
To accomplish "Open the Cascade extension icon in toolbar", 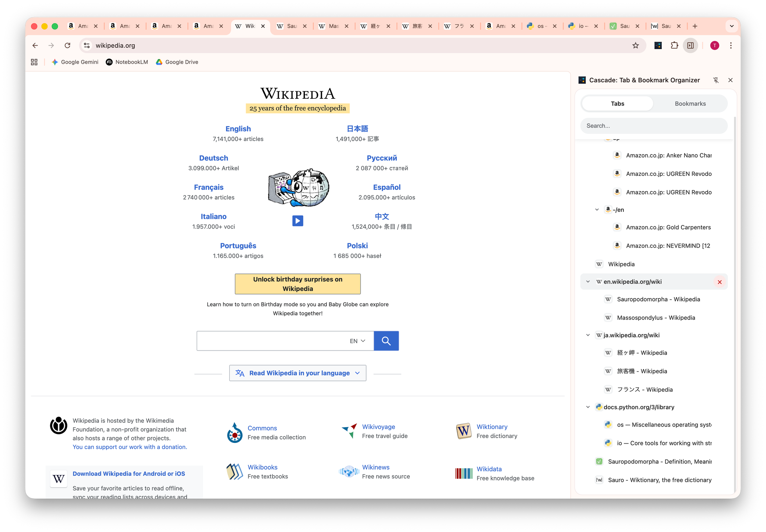I will [658, 46].
